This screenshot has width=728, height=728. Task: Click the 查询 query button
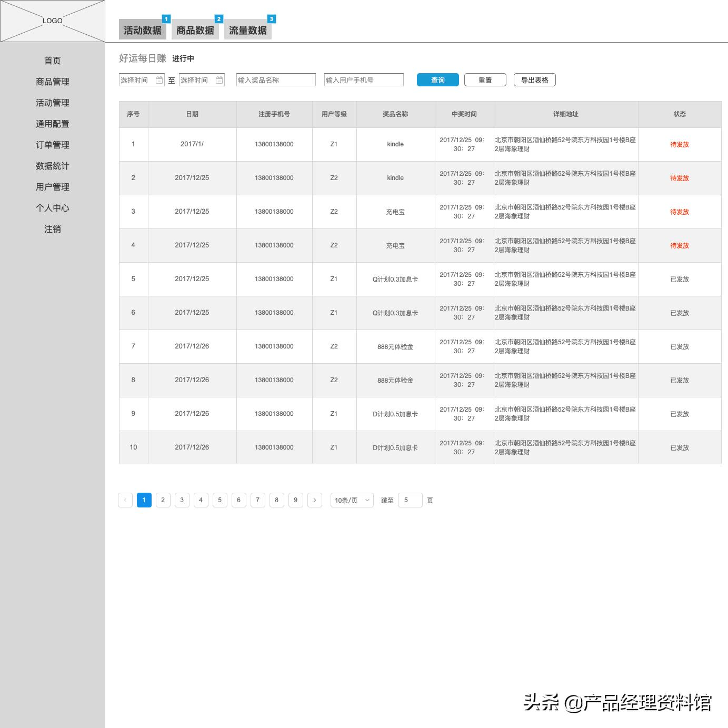click(x=437, y=79)
